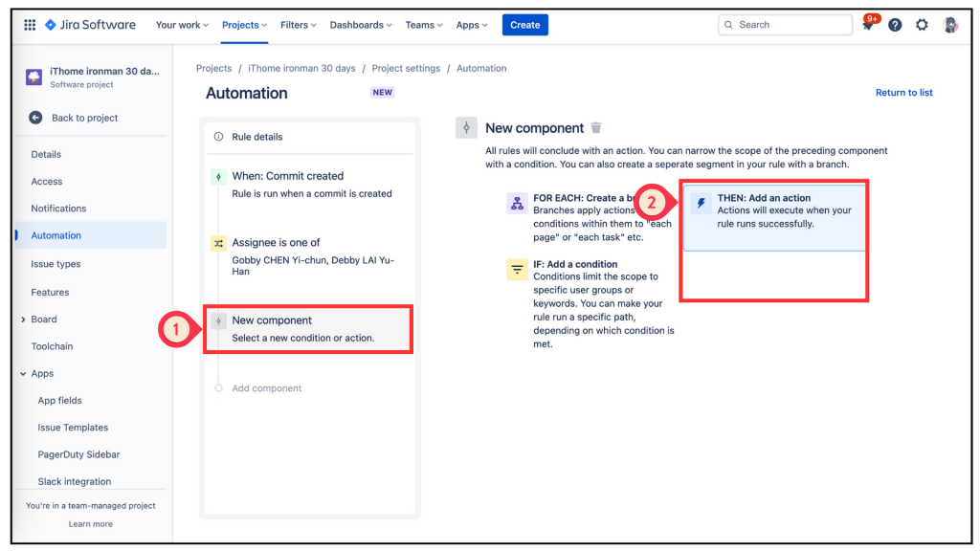Go to iThome ironman 30 days breadcrumb

(301, 68)
